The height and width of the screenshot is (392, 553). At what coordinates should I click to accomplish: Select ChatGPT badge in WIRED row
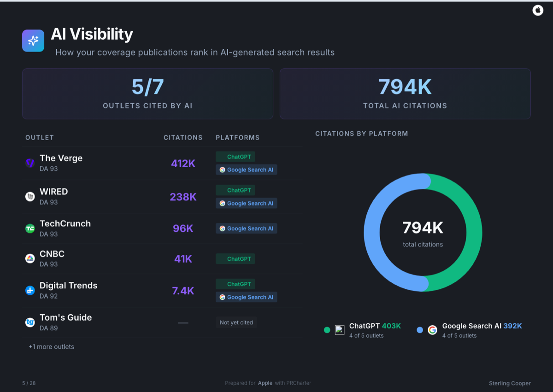[x=235, y=190]
